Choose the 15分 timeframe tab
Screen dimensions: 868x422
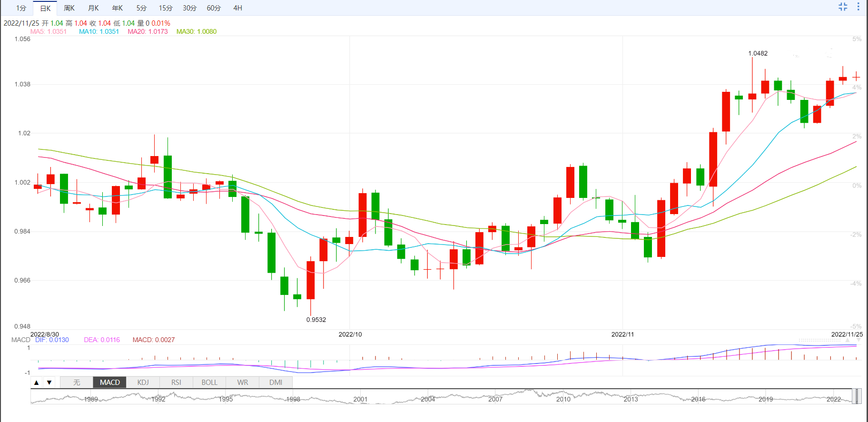(x=166, y=8)
